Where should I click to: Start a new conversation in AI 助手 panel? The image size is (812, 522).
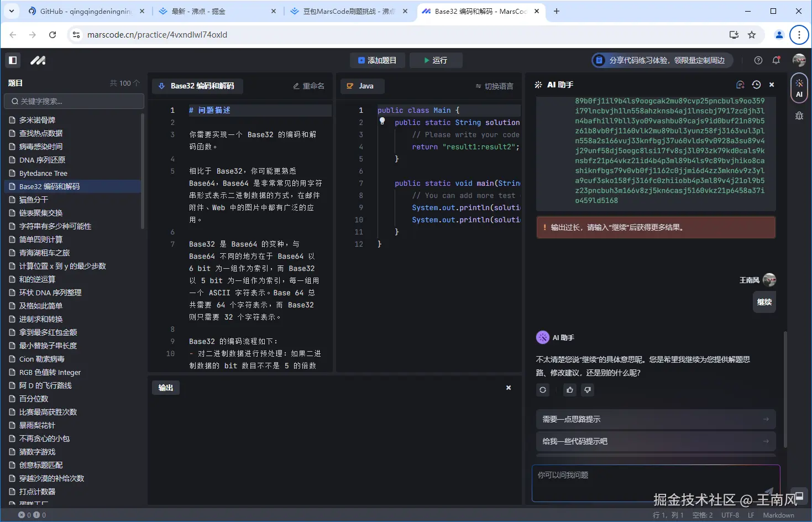pos(741,85)
